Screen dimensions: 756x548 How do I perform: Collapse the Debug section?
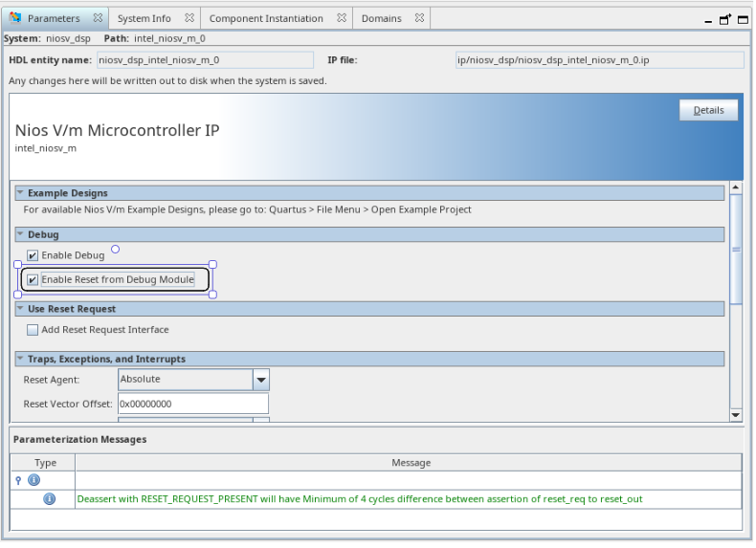(x=20, y=234)
